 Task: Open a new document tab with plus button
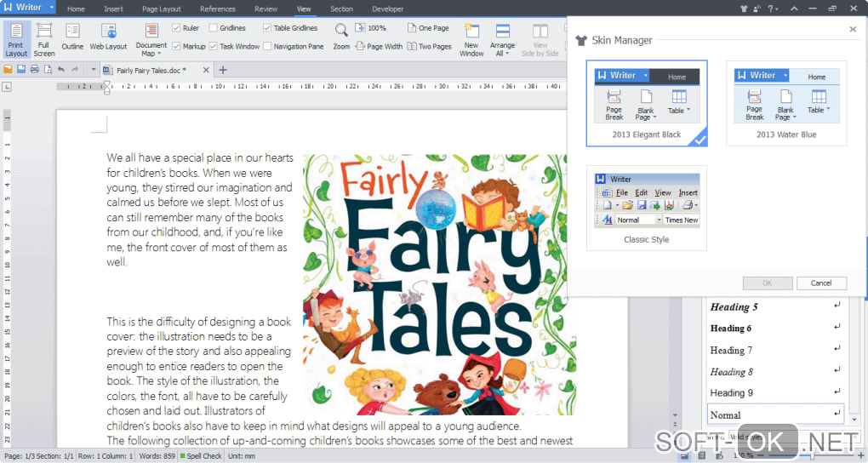click(x=223, y=70)
